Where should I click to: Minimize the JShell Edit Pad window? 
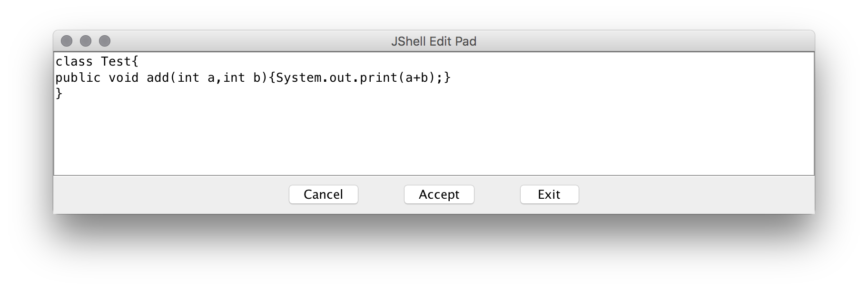pyautogui.click(x=86, y=41)
